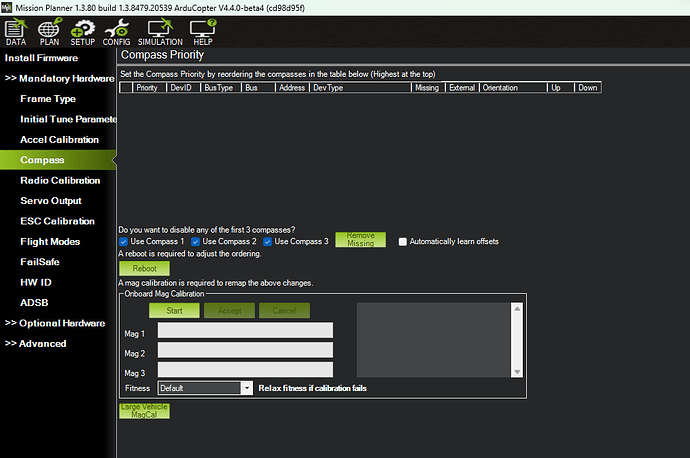The image size is (690, 458).
Task: Go to ESC Calibration
Action: [x=58, y=221]
